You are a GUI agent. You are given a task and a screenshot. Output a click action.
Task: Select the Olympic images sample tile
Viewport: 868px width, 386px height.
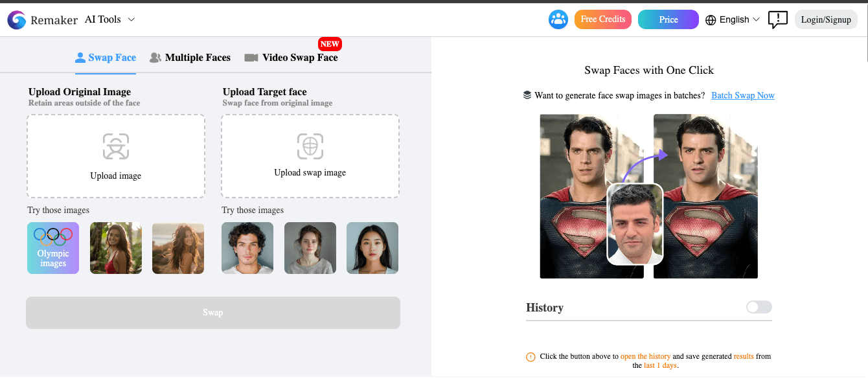[x=53, y=248]
